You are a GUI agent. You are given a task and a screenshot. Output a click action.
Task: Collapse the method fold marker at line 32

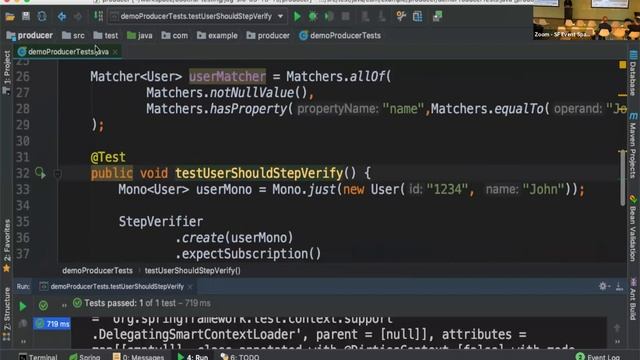[58, 174]
